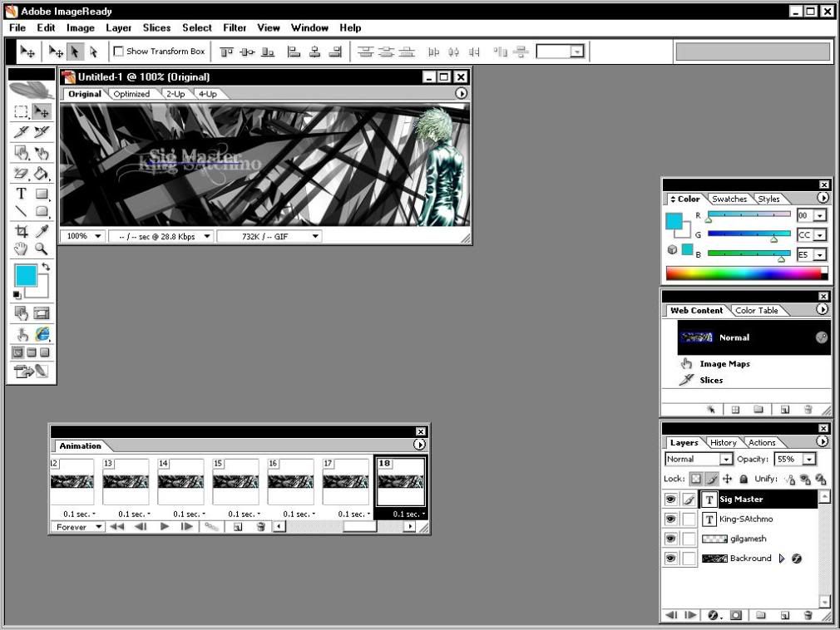The height and width of the screenshot is (630, 840).
Task: Toggle link box beside King-SAtchmo layer
Action: coord(689,519)
